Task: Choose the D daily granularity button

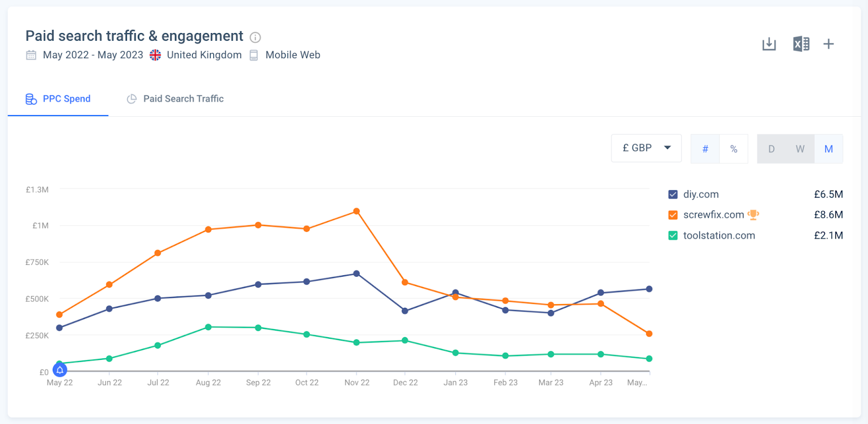Action: (x=771, y=149)
